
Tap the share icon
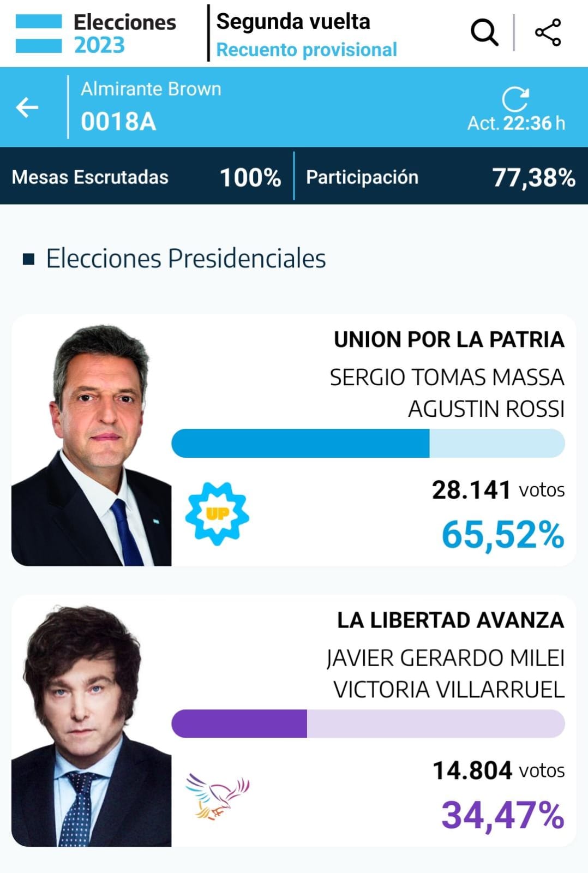(548, 33)
